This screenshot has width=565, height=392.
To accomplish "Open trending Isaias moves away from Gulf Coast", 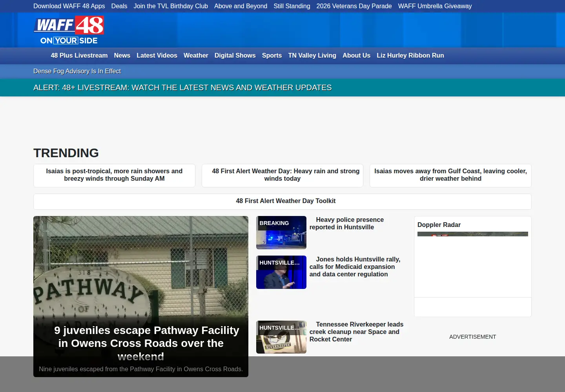I will click(450, 175).
